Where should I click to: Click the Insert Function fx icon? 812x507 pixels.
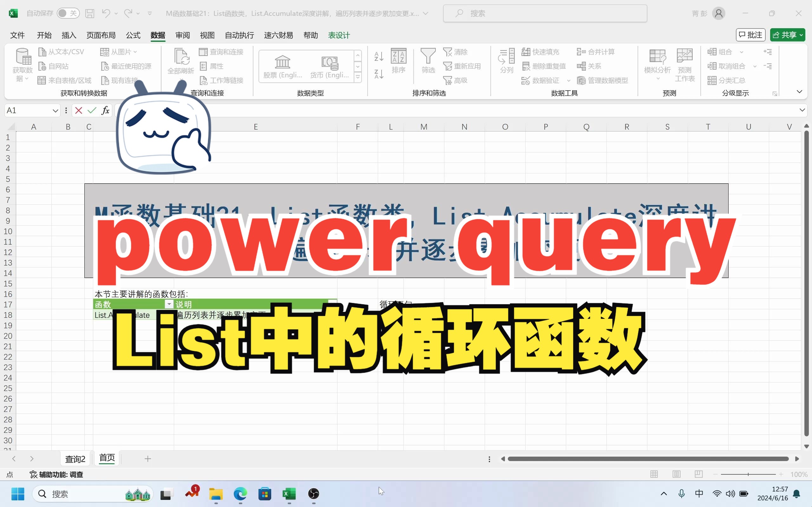(105, 110)
